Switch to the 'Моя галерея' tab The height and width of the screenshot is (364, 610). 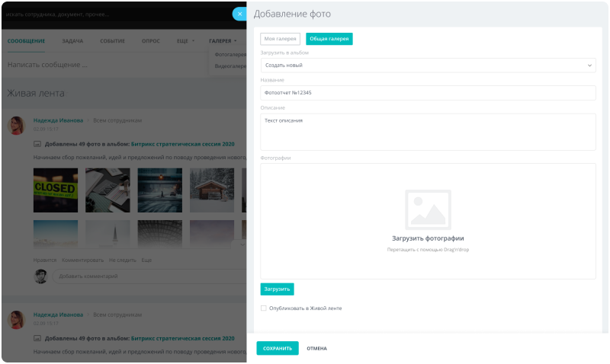click(280, 39)
